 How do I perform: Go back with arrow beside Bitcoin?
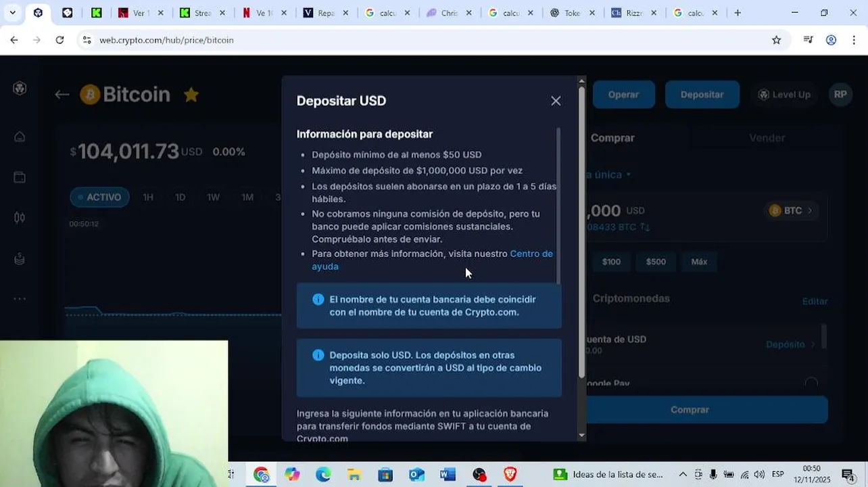[62, 95]
